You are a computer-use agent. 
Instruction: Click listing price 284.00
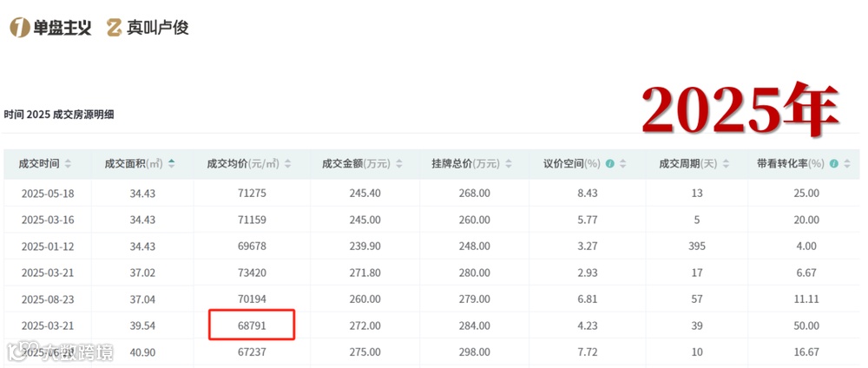tap(475, 326)
